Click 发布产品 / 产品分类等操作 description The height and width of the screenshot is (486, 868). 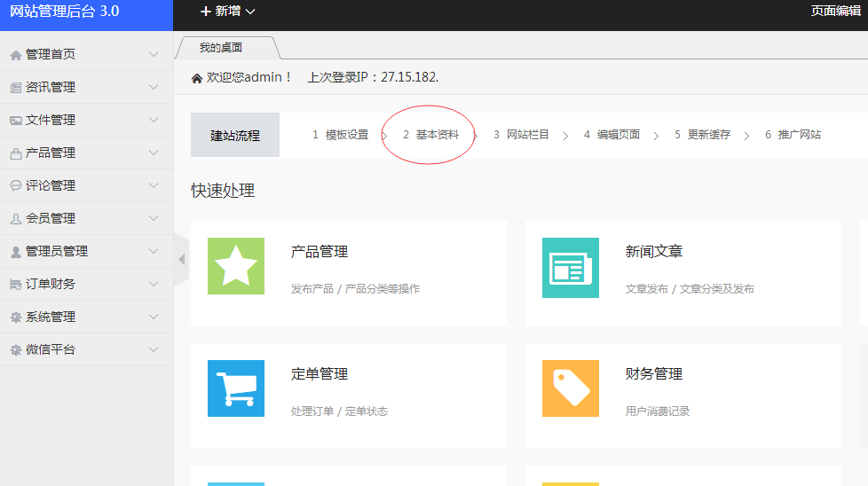click(x=355, y=289)
